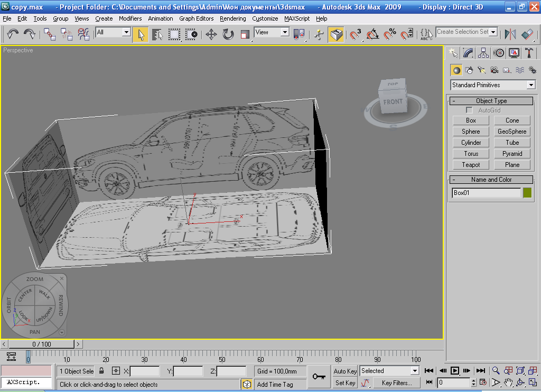Switch to the Motion panel tab
This screenshot has width=541, height=392.
[499, 53]
